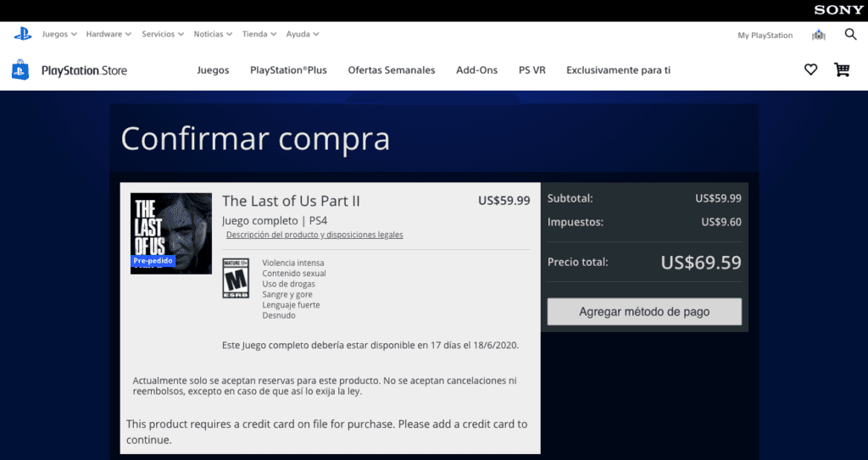
Task: Open the Add-Ons store tab
Action: 476,70
